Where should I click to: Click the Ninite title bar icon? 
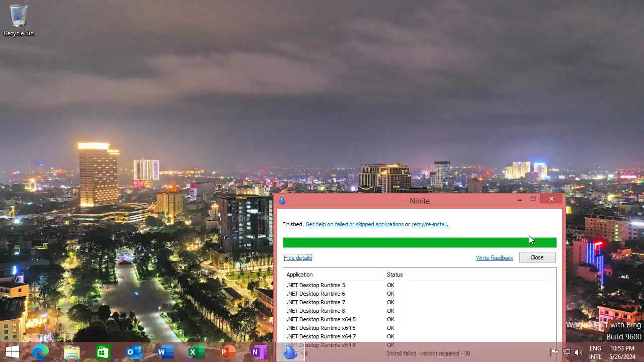[x=282, y=201]
